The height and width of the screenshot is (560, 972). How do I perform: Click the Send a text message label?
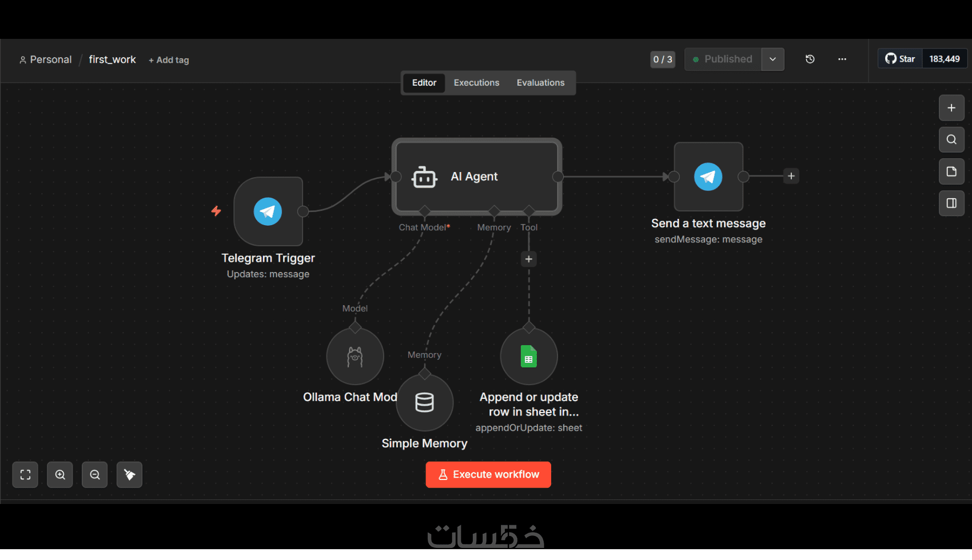(708, 223)
